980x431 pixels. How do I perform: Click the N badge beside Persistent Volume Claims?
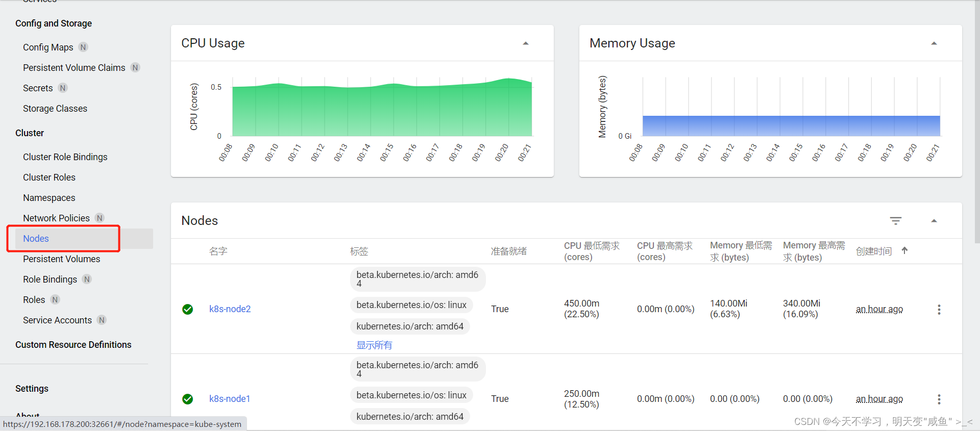(135, 67)
